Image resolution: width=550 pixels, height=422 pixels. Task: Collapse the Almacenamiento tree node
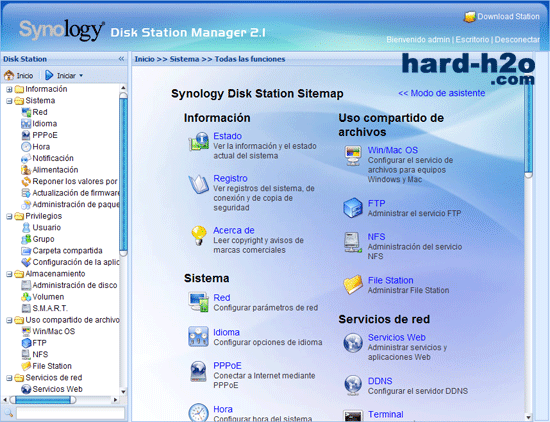(x=9, y=274)
